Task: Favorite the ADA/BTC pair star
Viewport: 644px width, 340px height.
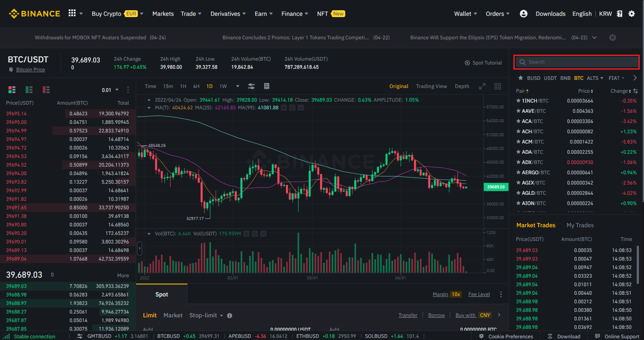Action: click(x=518, y=152)
